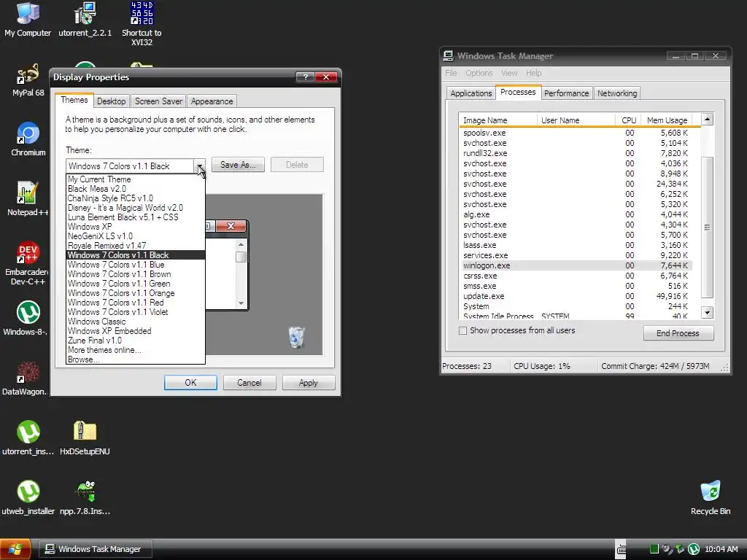Viewport: 747px width, 560px height.
Task: Sort processes by Image Name column
Action: pos(498,120)
